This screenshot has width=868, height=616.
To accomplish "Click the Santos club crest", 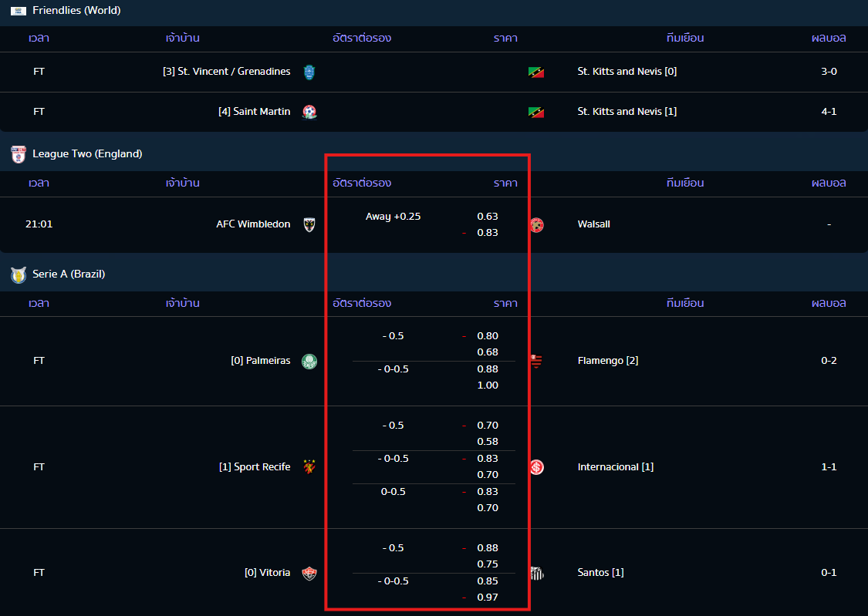I will click(x=536, y=574).
